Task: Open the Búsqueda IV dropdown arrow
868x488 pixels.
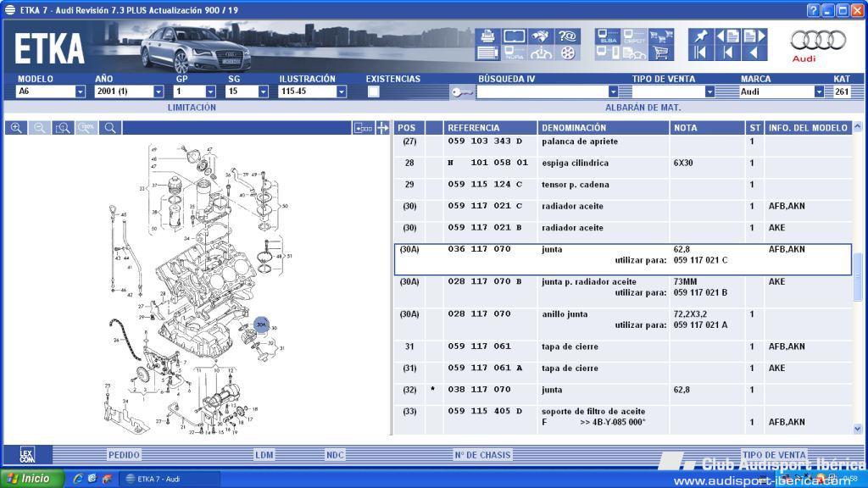Action: coord(613,91)
